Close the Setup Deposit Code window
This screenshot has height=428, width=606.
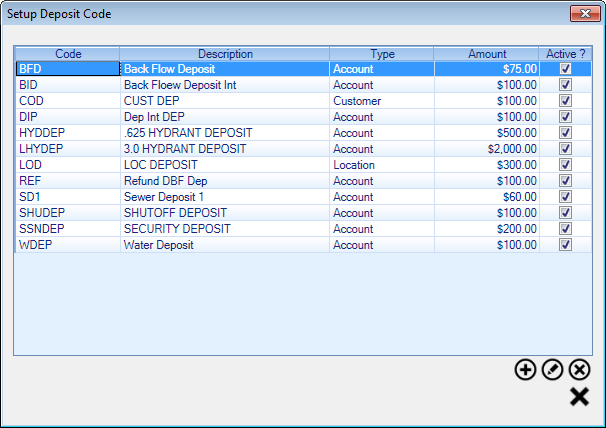(x=585, y=14)
